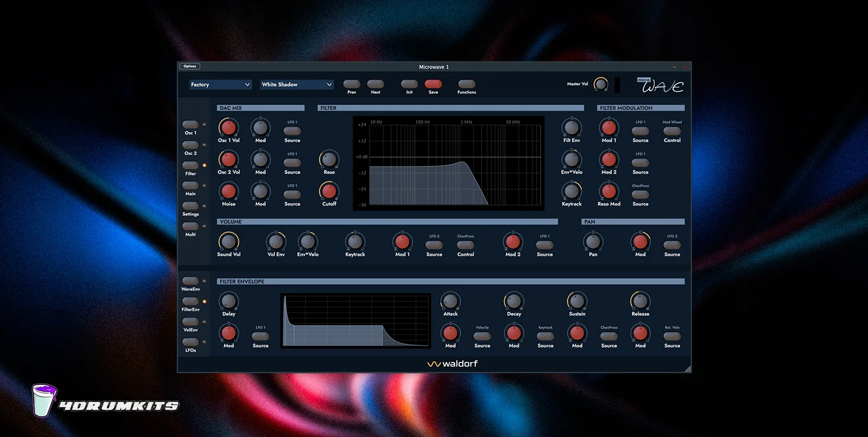Open the Functions button
The height and width of the screenshot is (437, 868).
(467, 84)
